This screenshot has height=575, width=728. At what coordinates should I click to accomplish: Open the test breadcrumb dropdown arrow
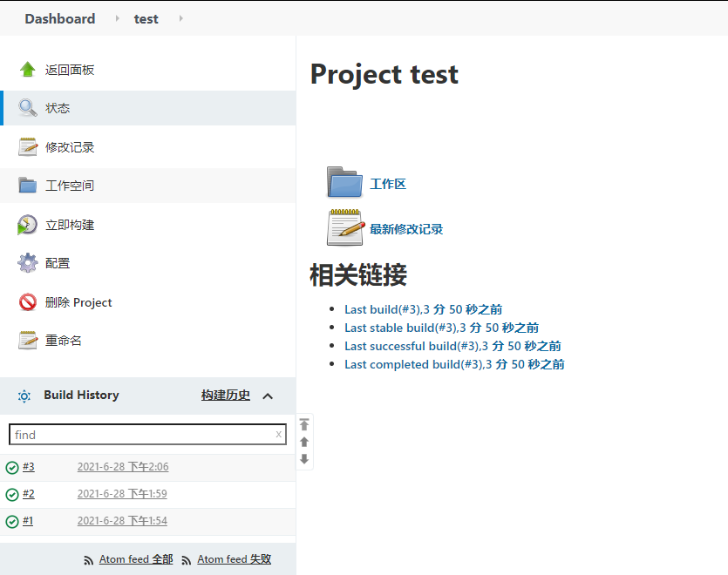[180, 18]
